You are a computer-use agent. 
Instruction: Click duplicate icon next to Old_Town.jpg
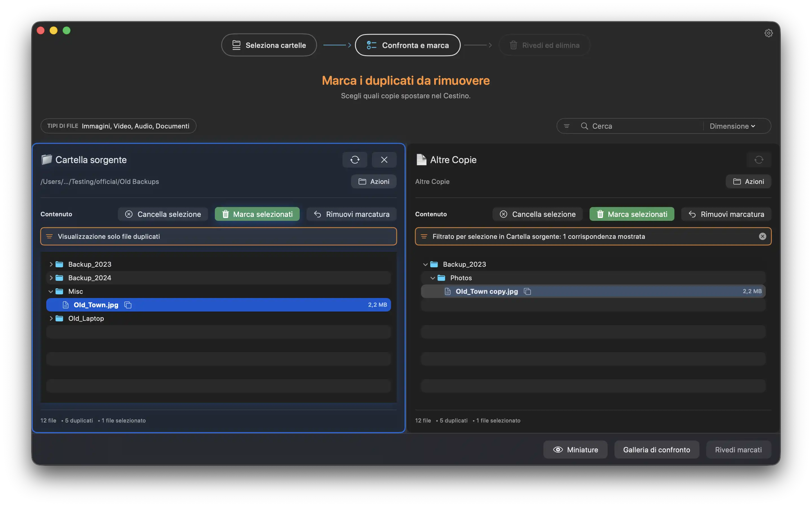(x=128, y=305)
